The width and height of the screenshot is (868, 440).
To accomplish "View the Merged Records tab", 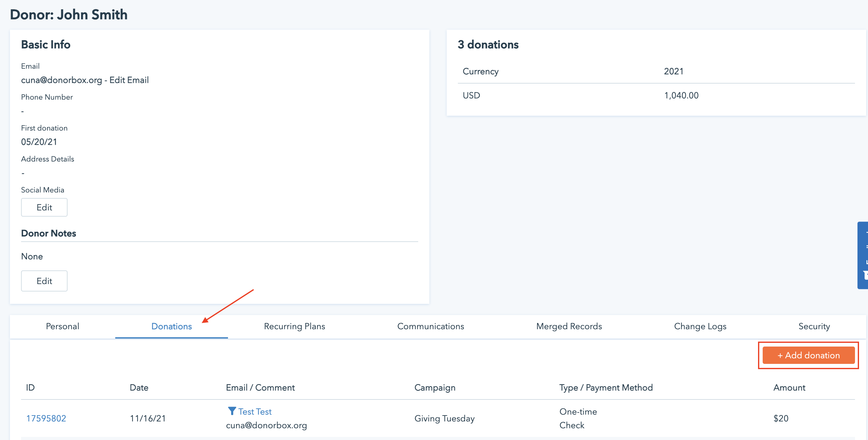I will pos(569,326).
